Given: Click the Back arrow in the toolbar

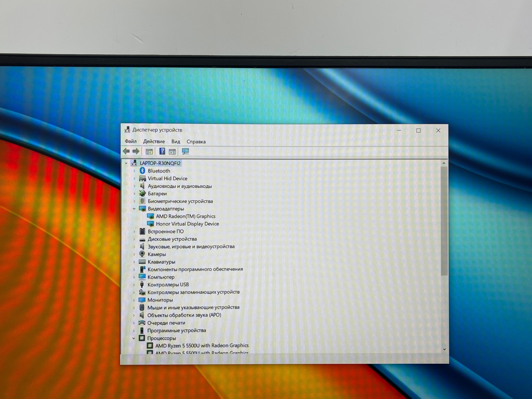Looking at the screenshot, I should click(x=126, y=151).
